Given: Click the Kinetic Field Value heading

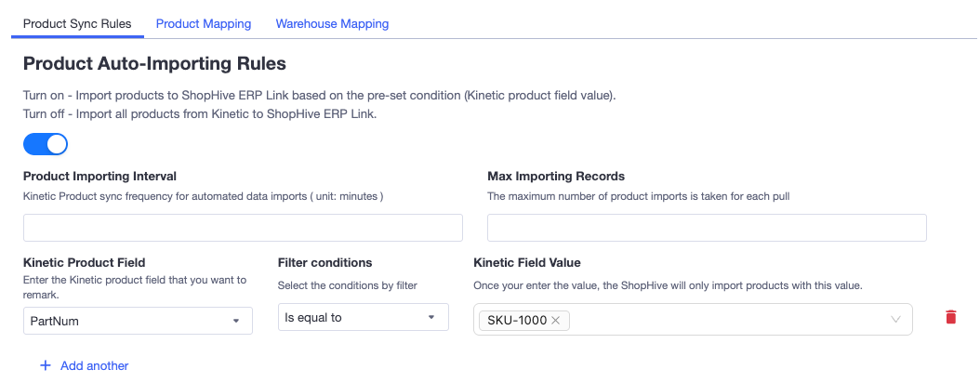Looking at the screenshot, I should (527, 262).
